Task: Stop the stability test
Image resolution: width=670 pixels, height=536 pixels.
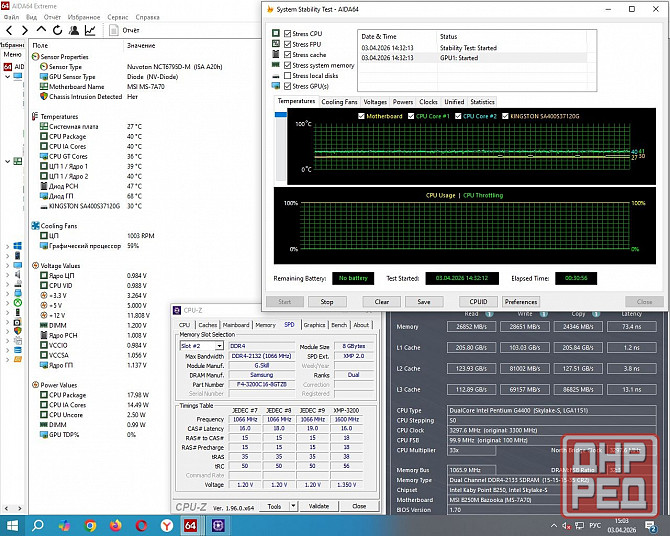Action: tap(327, 302)
